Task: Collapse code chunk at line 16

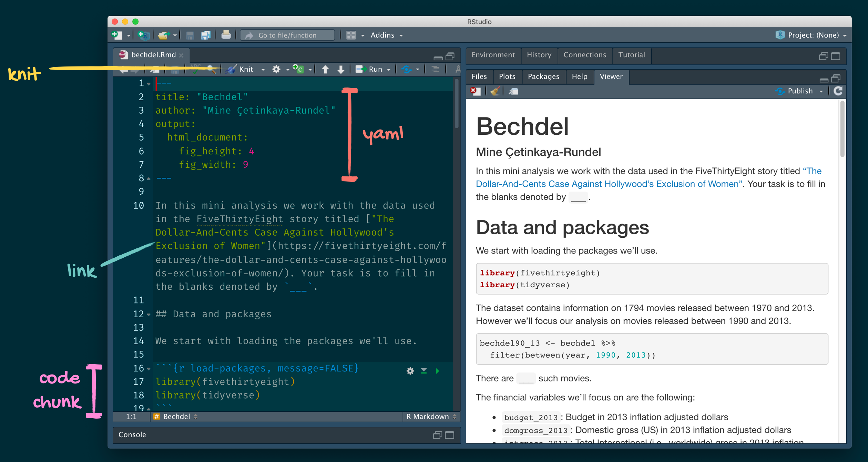Action: 149,369
